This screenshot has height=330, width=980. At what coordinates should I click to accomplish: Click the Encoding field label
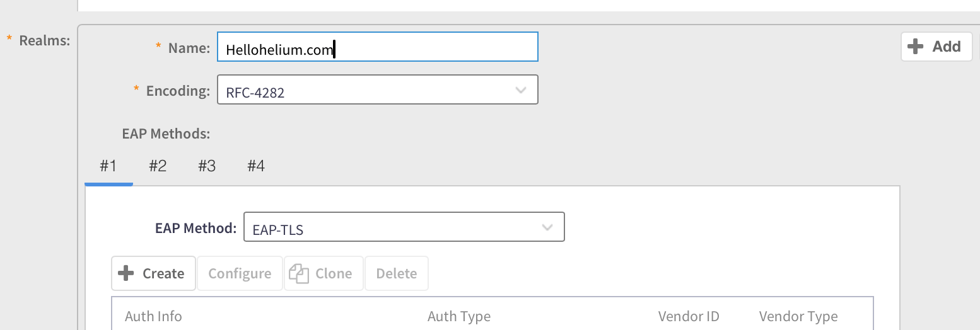click(x=178, y=91)
